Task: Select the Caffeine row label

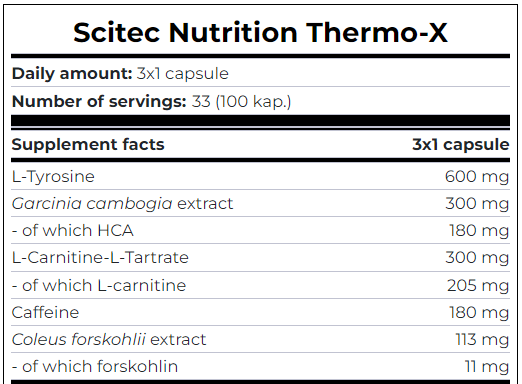Action: 45,312
